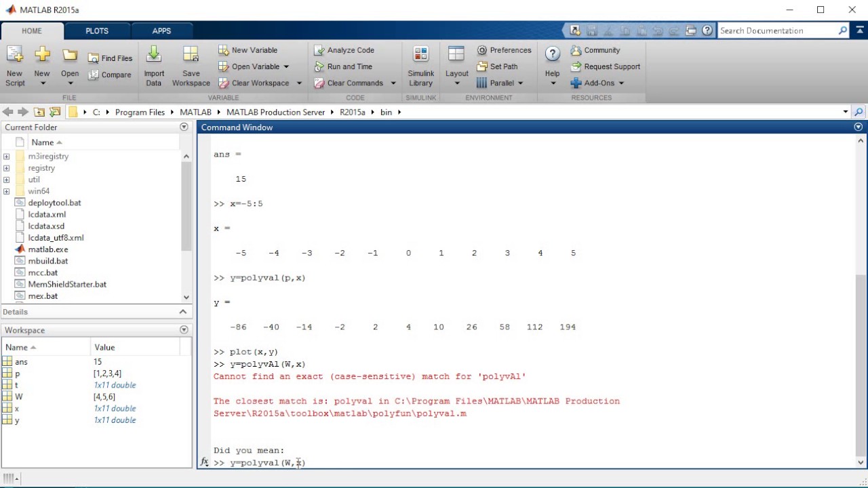Click the Copy icon in quick access bar

click(625, 30)
